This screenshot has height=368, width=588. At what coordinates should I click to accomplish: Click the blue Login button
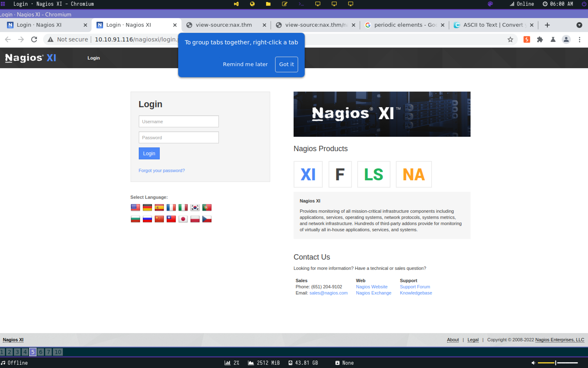149,154
